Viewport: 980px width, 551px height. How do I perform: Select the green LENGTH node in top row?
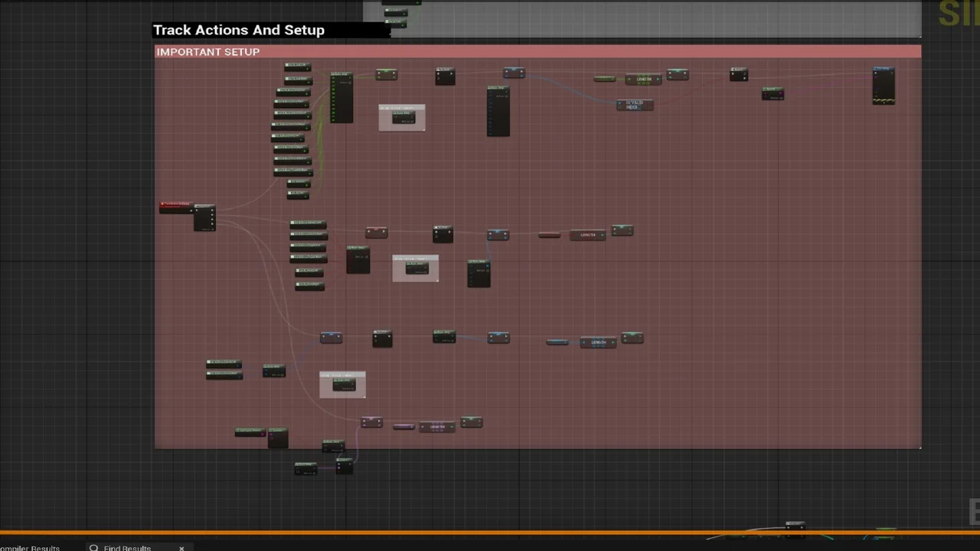(643, 80)
